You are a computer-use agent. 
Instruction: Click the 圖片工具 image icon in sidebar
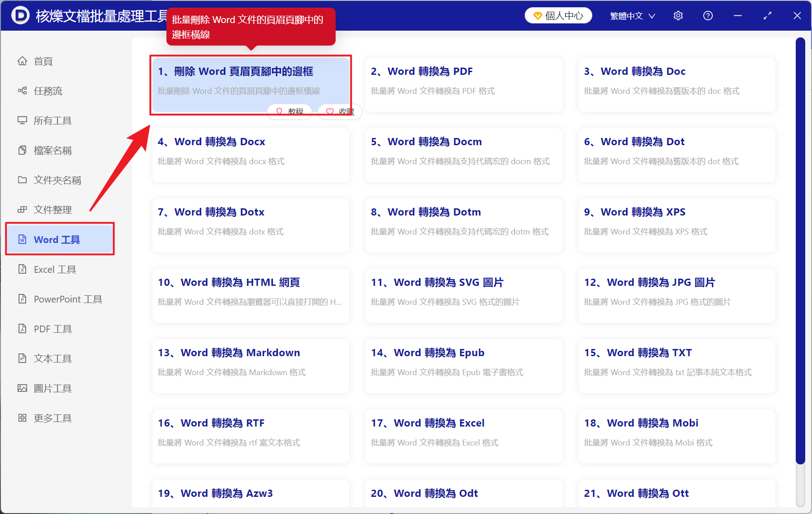click(x=22, y=388)
